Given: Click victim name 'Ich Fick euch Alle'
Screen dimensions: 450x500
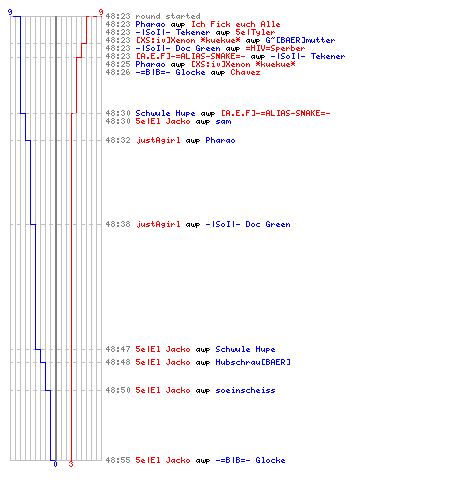Looking at the screenshot, I should coord(235,24).
